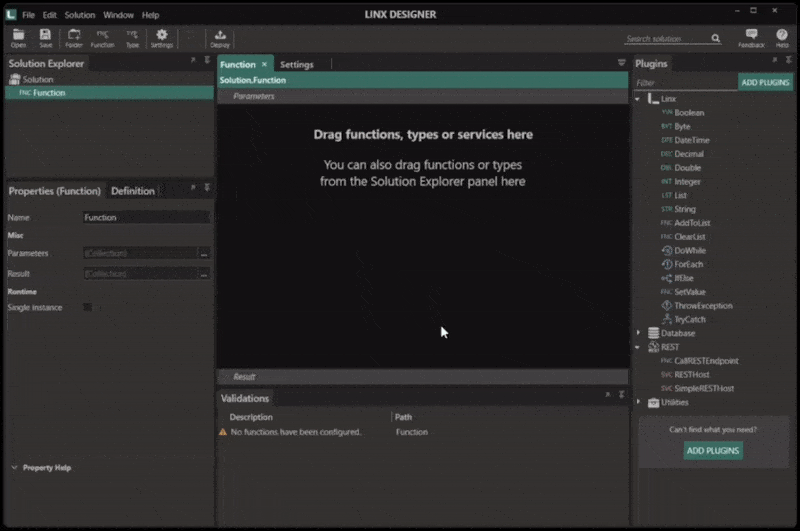The height and width of the screenshot is (531, 800).
Task: Select the Integer type plugin
Action: coord(681,182)
